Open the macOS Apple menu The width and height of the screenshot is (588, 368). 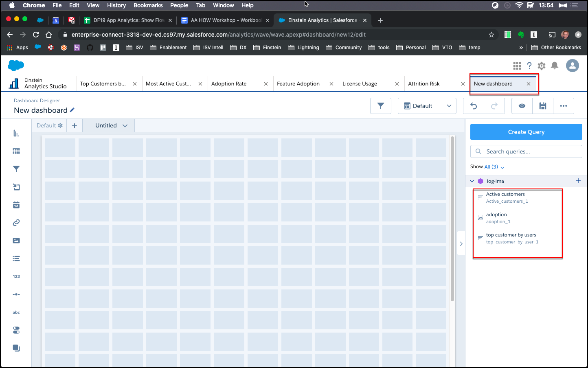coord(12,5)
